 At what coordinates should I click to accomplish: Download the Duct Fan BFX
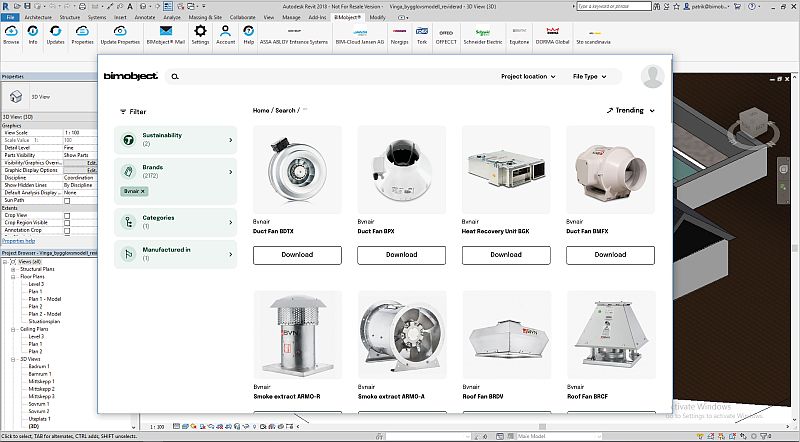[x=402, y=255]
